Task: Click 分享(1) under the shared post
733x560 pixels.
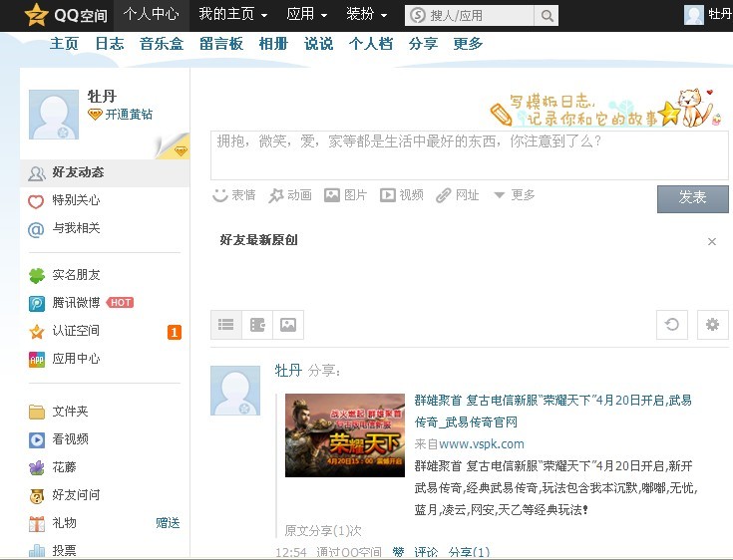Action: [x=469, y=553]
